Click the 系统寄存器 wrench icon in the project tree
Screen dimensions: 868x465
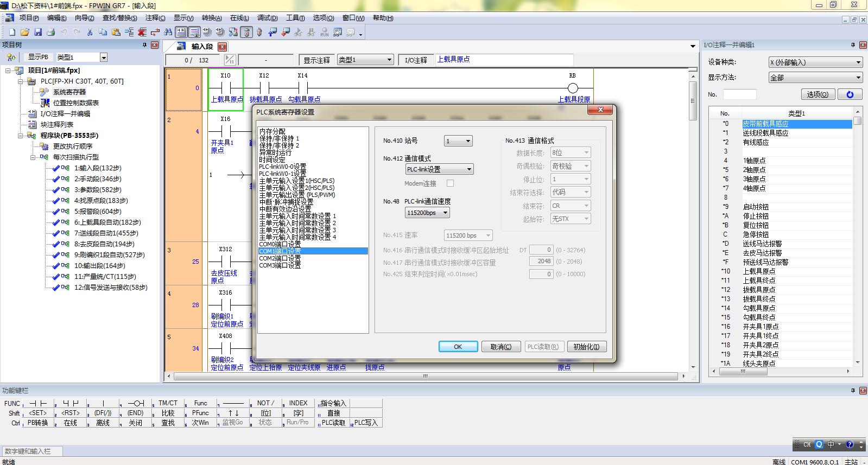click(x=45, y=92)
